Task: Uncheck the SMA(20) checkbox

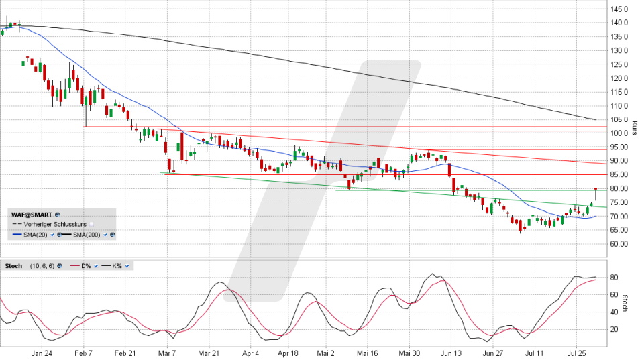Action: tap(52, 235)
